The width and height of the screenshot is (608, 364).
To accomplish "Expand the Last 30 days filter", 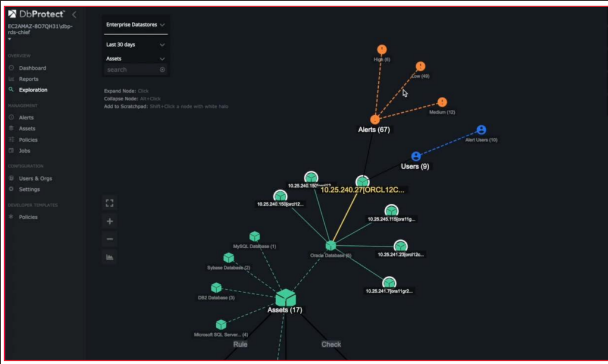I will [135, 44].
